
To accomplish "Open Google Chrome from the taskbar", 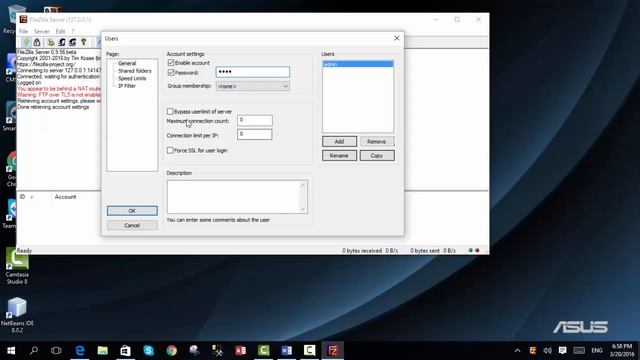I will click(x=171, y=351).
